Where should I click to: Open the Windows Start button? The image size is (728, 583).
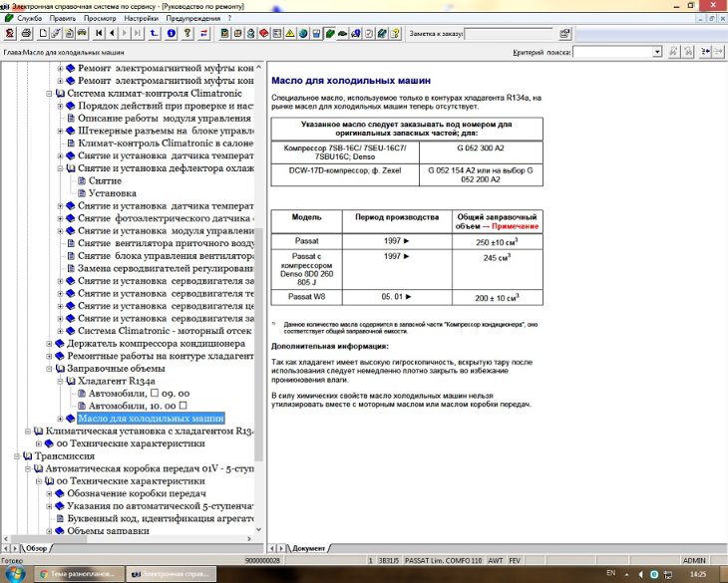coord(14,574)
